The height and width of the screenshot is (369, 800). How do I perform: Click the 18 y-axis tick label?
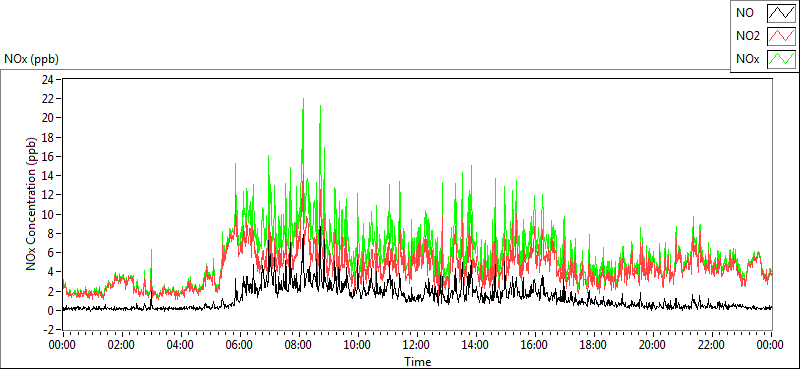click(x=47, y=137)
